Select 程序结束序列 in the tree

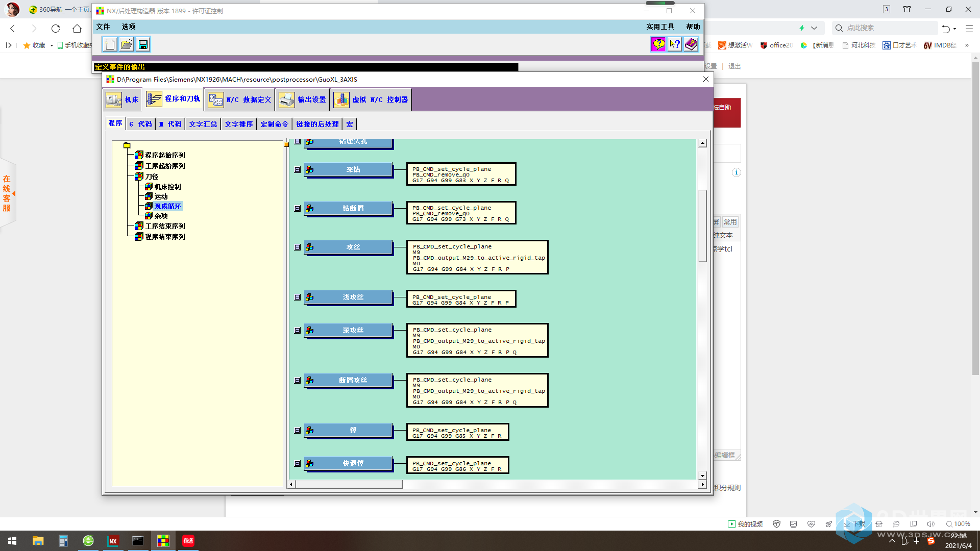pos(165,237)
